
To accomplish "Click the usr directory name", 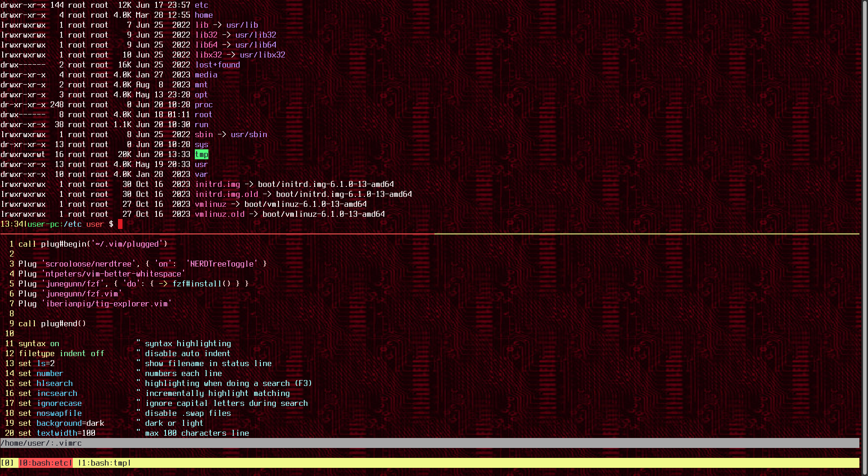I will tap(202, 164).
